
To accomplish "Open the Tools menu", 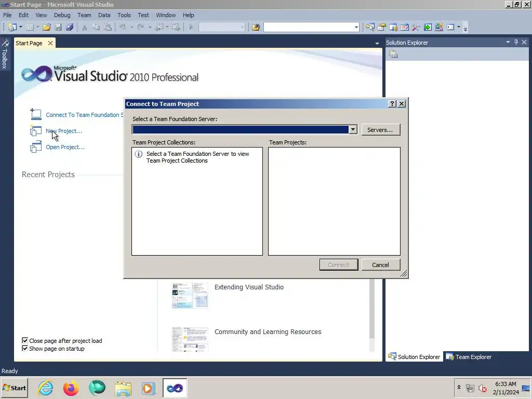I will [124, 15].
